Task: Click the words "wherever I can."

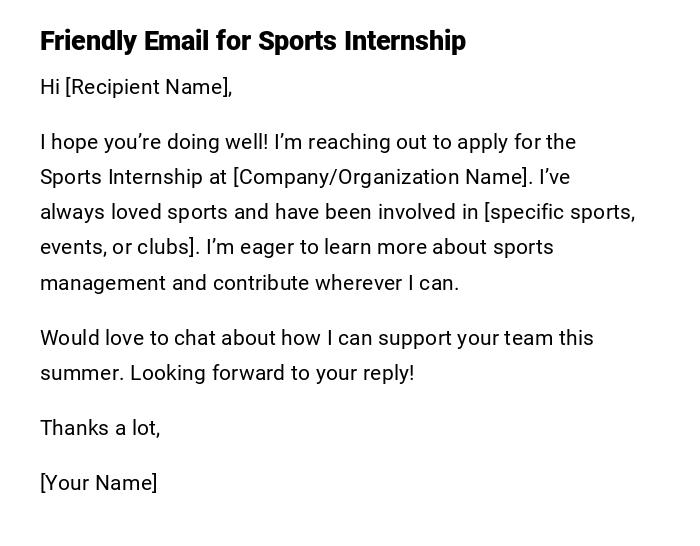Action: click(x=387, y=282)
